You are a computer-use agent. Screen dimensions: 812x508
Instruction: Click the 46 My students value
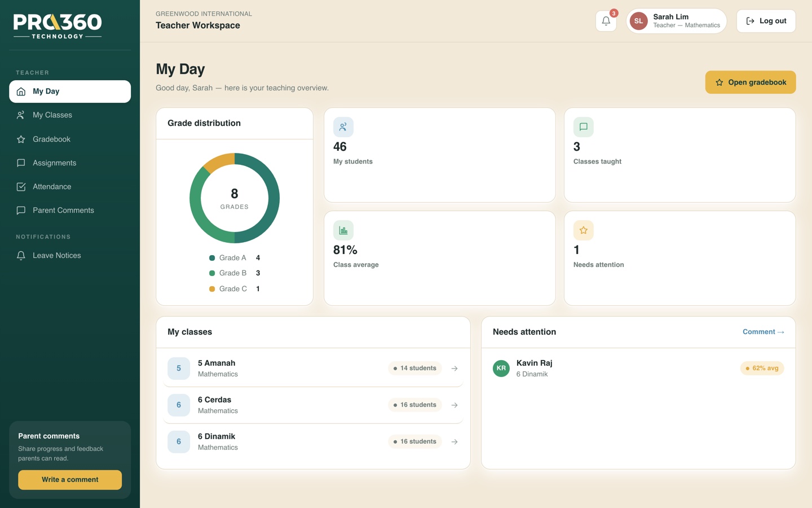coord(340,147)
